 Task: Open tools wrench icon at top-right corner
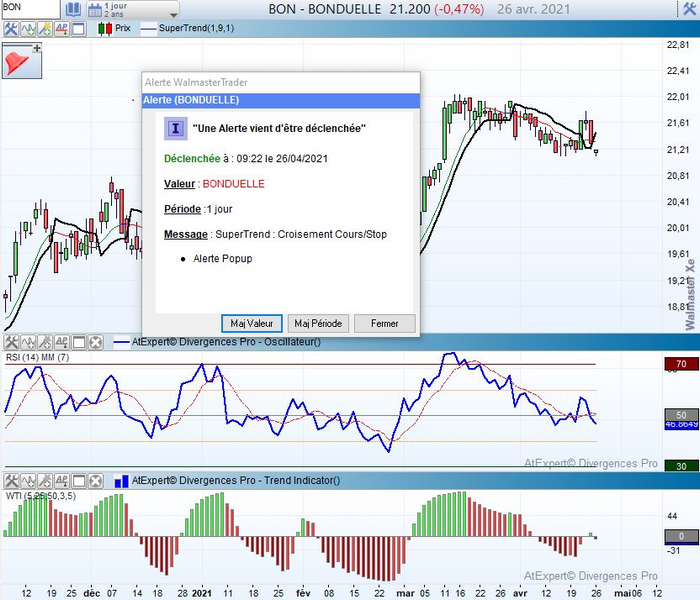click(x=690, y=8)
